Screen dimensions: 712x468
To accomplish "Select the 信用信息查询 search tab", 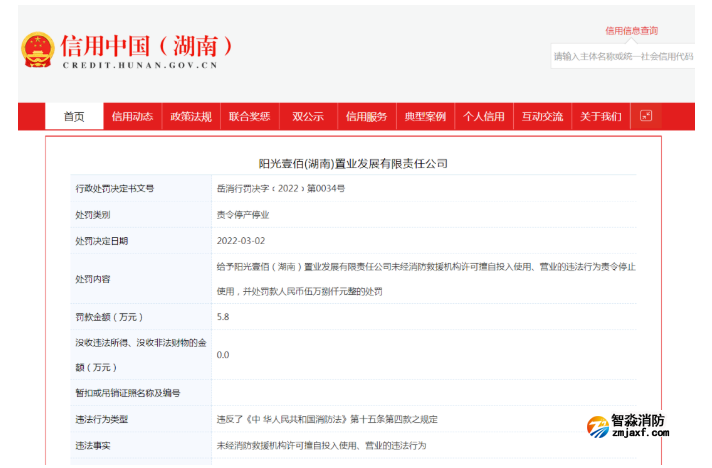I will [x=631, y=31].
